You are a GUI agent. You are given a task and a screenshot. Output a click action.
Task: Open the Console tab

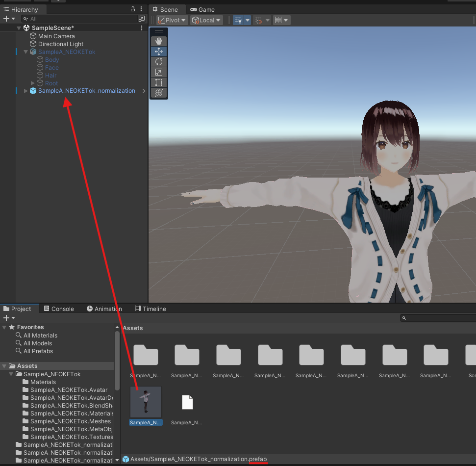pyautogui.click(x=58, y=309)
